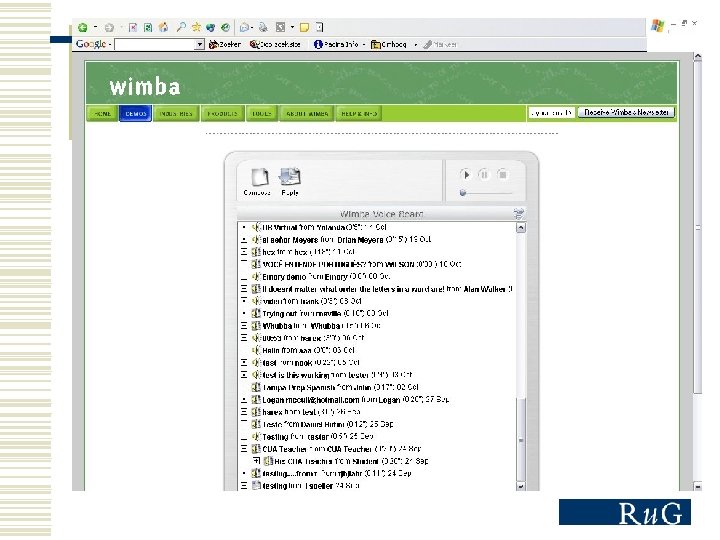Click the Zoeken search button
The width and height of the screenshot is (720, 540).
(x=225, y=45)
